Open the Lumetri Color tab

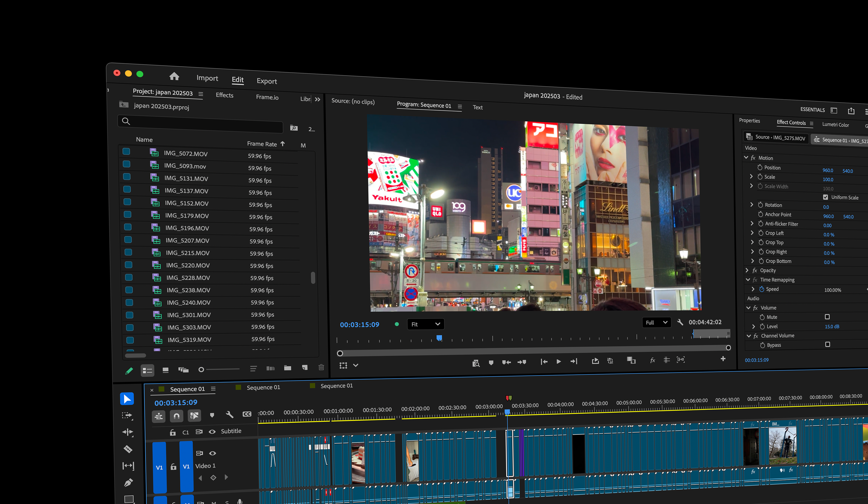(x=835, y=125)
